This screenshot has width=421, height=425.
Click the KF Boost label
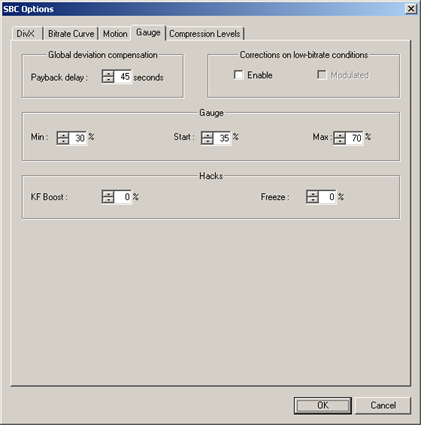tap(49, 197)
